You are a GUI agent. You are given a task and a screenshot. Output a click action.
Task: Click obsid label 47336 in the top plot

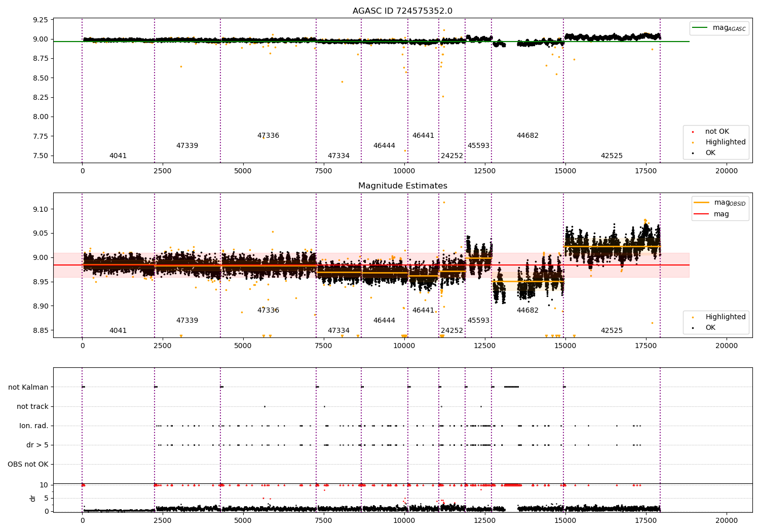(x=268, y=136)
